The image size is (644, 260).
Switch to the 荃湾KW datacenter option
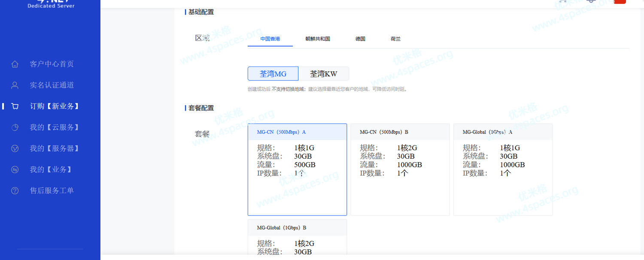[324, 74]
